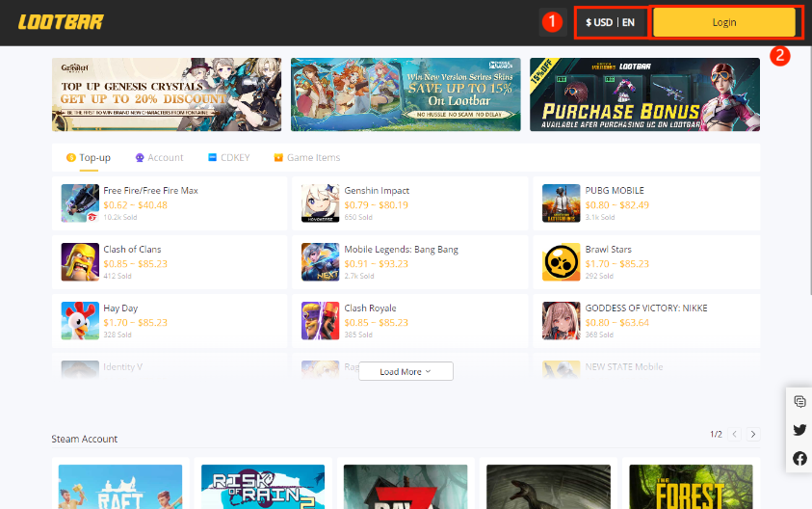Switch to the Account tab
Image resolution: width=812 pixels, height=509 pixels.
(160, 157)
